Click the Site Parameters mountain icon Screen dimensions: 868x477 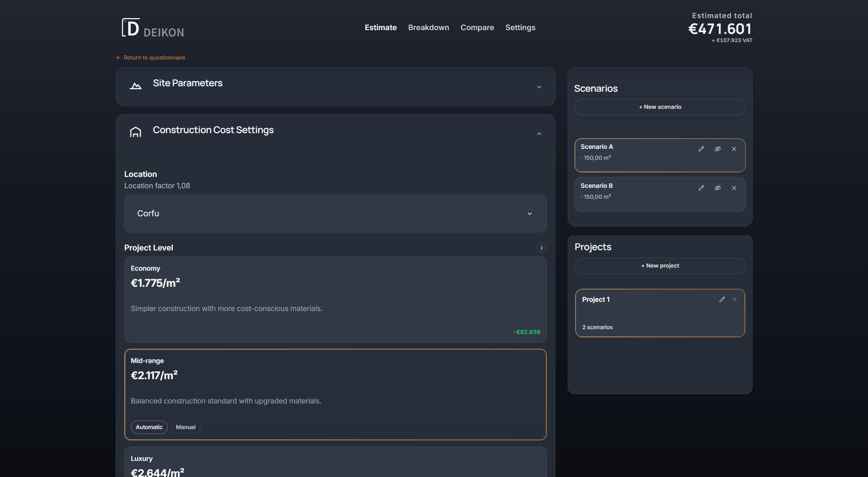pos(136,86)
